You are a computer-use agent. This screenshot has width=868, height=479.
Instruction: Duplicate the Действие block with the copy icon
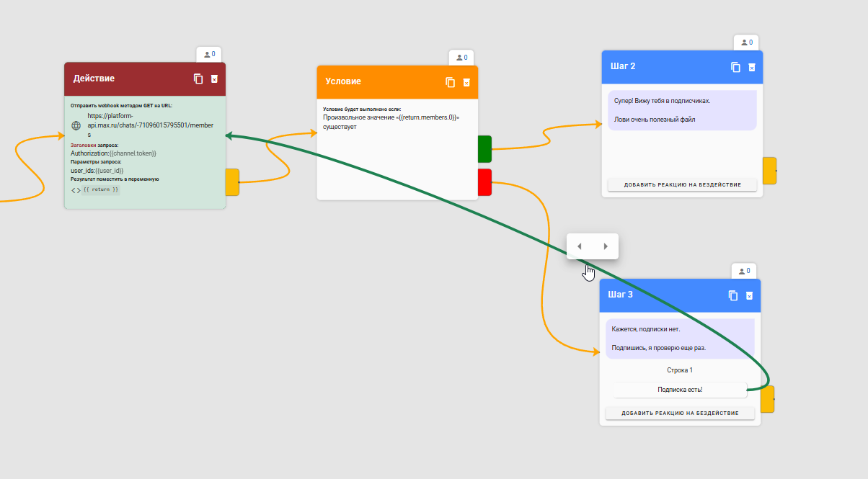(x=198, y=79)
